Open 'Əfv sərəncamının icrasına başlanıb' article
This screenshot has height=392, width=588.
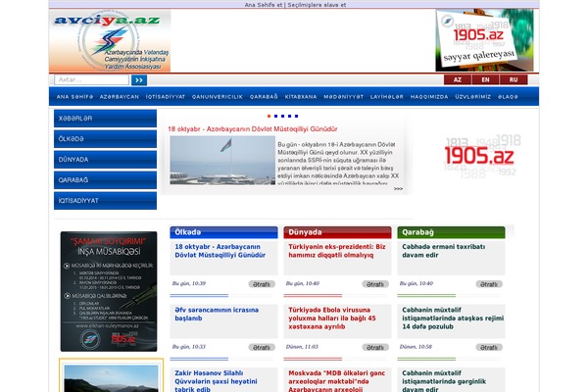[217, 314]
